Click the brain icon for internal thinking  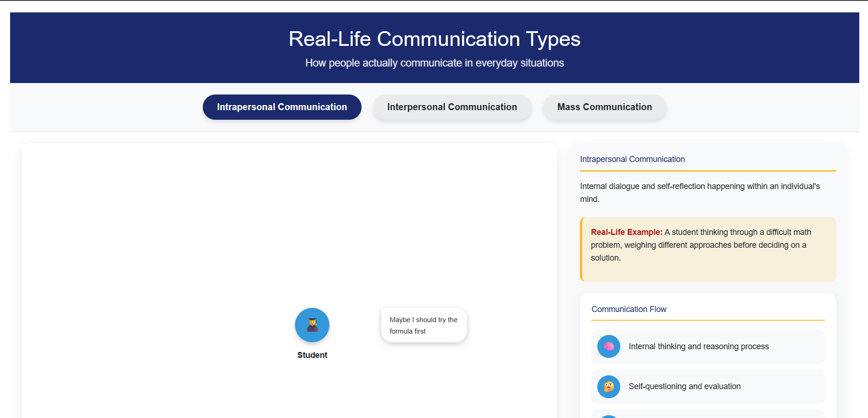[x=608, y=346]
